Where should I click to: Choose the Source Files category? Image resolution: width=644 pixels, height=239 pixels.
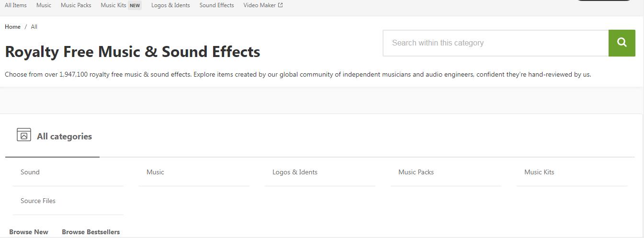(68, 201)
